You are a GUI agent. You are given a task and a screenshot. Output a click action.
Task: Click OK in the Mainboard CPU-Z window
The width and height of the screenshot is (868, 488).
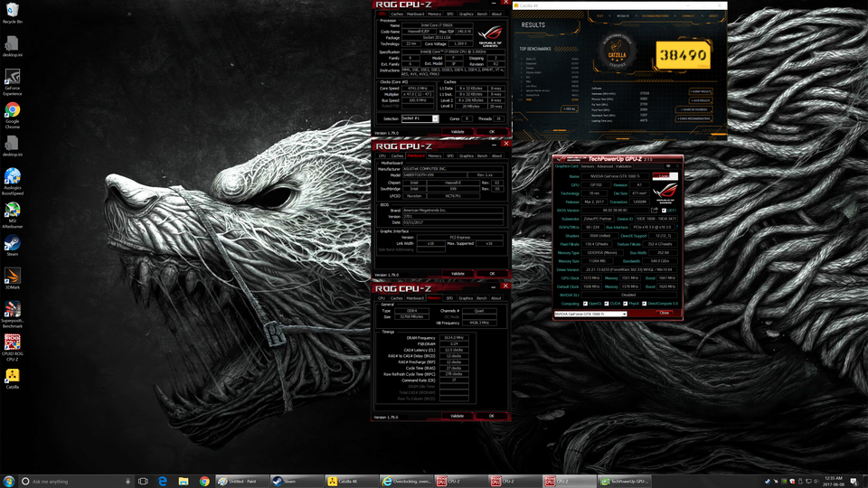point(492,274)
